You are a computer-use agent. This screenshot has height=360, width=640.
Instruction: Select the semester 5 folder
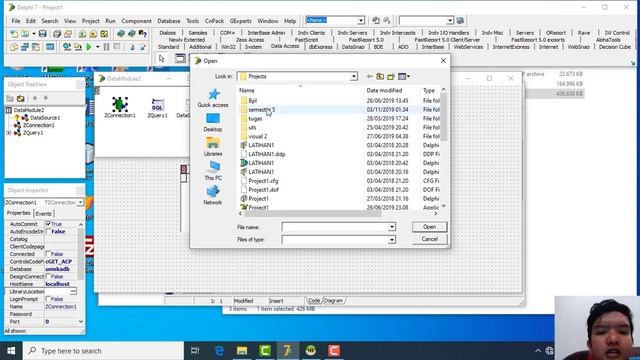click(x=262, y=109)
